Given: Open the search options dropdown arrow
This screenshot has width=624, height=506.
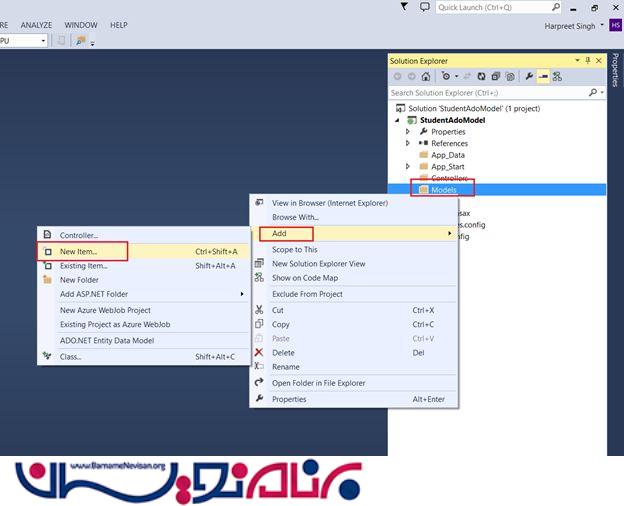Looking at the screenshot, I should (x=602, y=93).
